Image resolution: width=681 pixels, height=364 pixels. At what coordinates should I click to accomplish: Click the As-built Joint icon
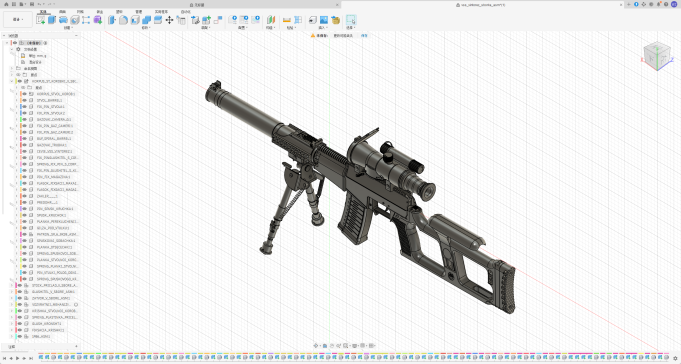point(218,20)
